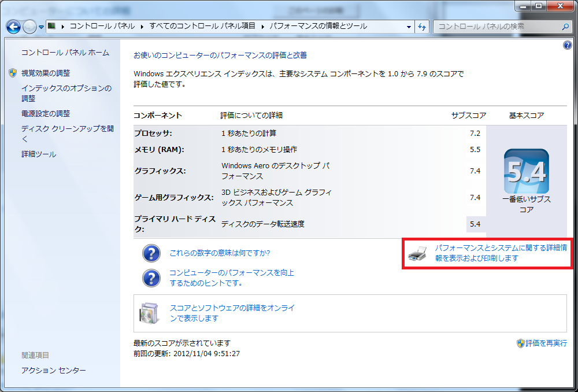Click software box icon beside online scores link
The width and height of the screenshot is (578, 392).
coord(149,313)
